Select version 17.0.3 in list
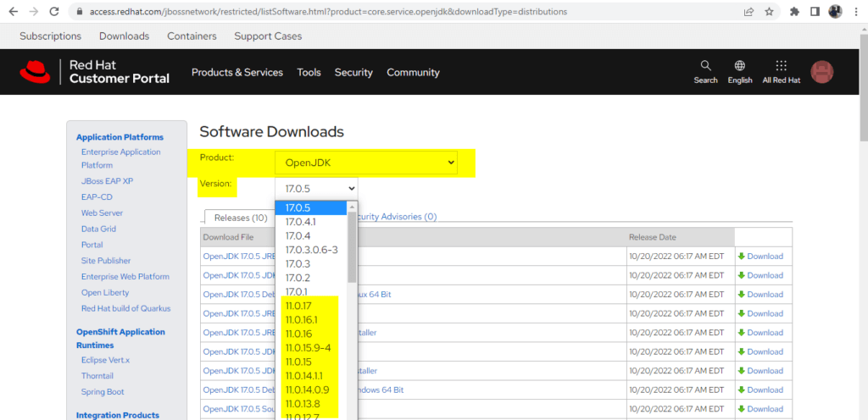This screenshot has width=868, height=420. click(x=310, y=264)
